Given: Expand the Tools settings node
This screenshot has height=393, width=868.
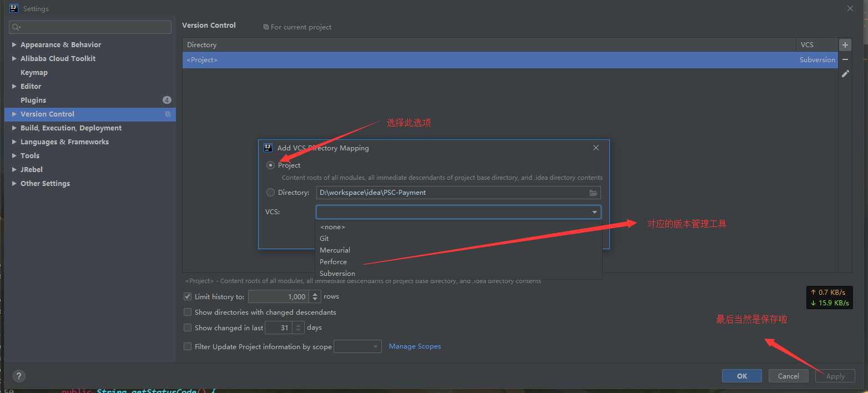Looking at the screenshot, I should coord(14,155).
